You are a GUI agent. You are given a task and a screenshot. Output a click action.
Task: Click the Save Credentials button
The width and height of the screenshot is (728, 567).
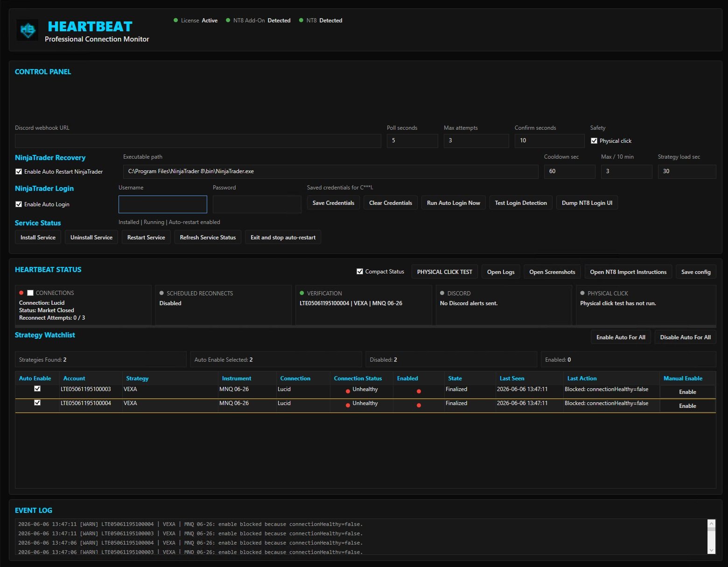pos(333,203)
